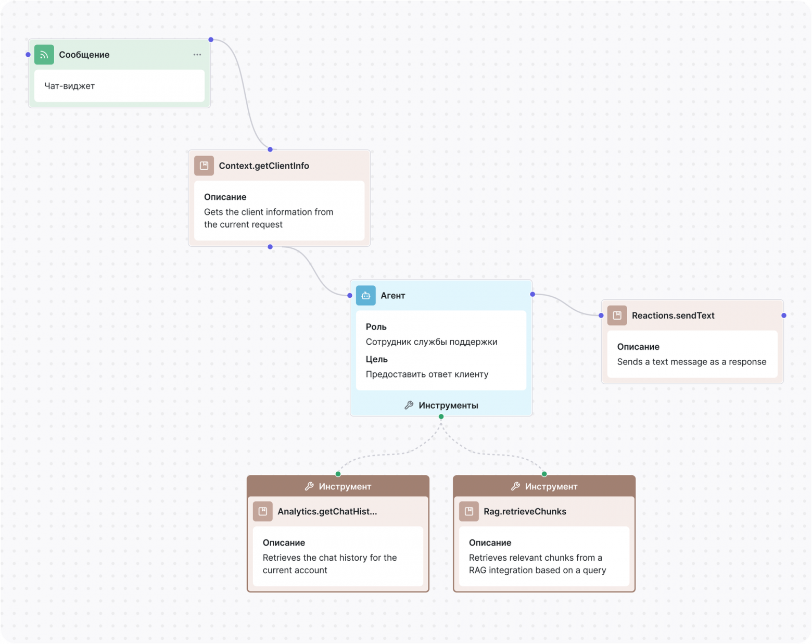Click the wrench icon on the Rag Инструмент header
This screenshot has height=644, width=812.
click(515, 486)
